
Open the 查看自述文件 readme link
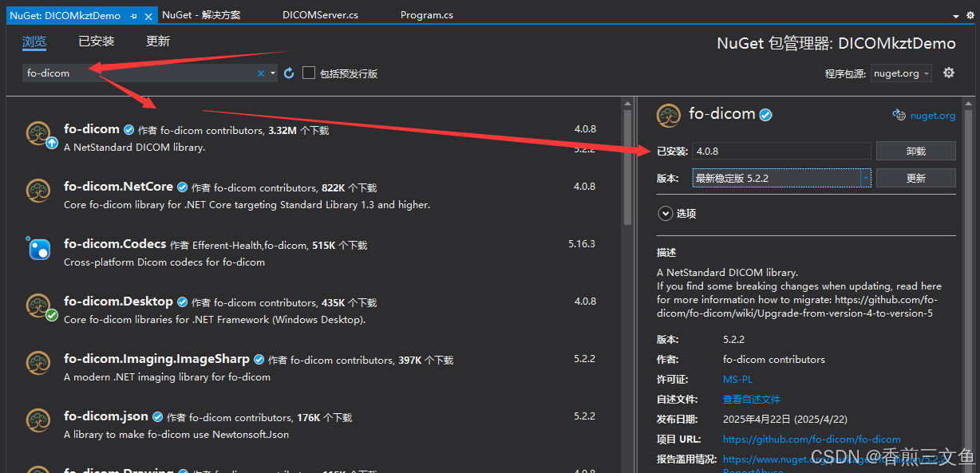click(752, 400)
